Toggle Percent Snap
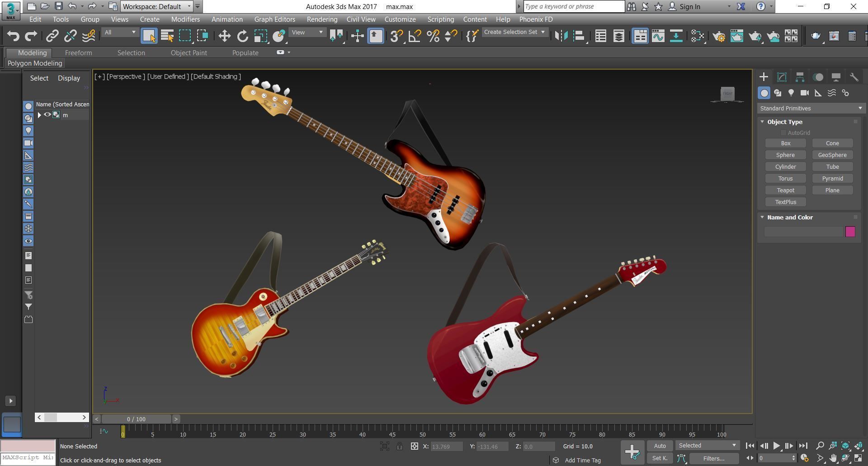 tap(433, 36)
